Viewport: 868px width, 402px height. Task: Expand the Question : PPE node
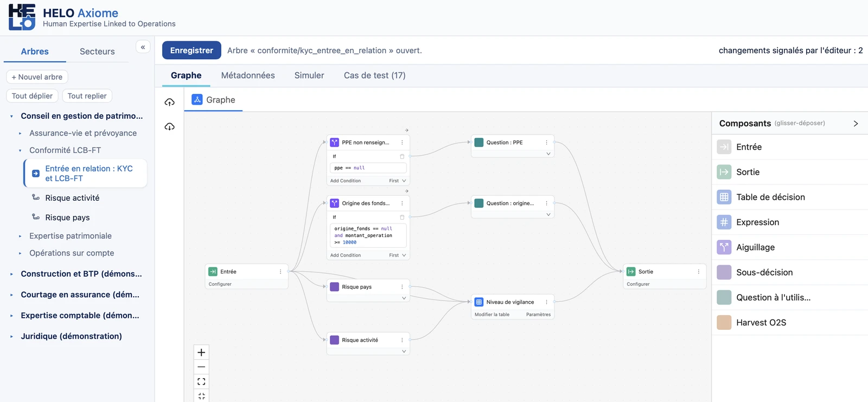pyautogui.click(x=548, y=154)
